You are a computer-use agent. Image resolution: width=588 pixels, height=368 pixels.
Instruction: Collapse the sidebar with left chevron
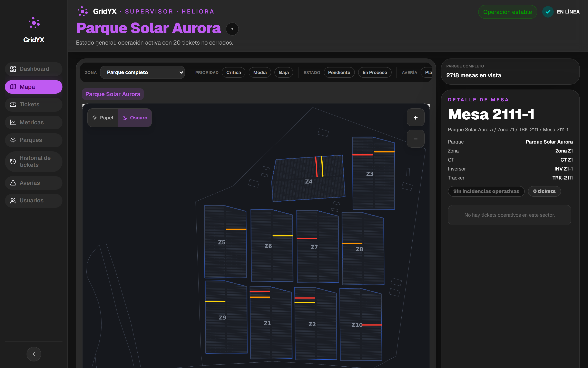pyautogui.click(x=34, y=354)
